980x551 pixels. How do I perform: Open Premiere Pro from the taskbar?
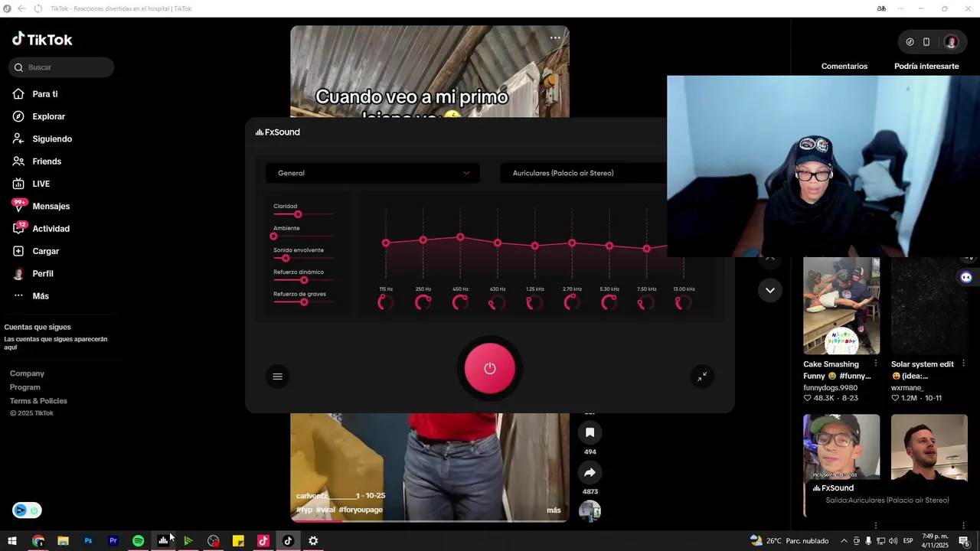click(x=113, y=540)
